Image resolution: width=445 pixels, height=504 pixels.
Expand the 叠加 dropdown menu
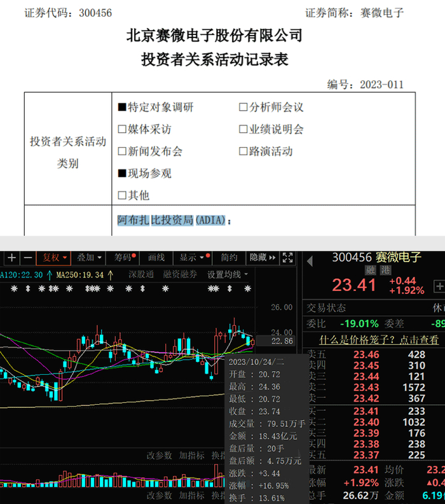89,258
